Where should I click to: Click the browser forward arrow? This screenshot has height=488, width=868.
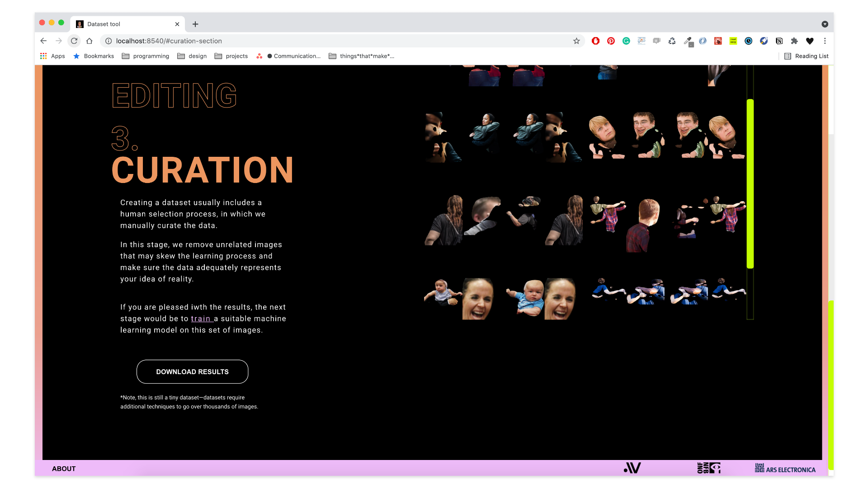[x=59, y=41]
